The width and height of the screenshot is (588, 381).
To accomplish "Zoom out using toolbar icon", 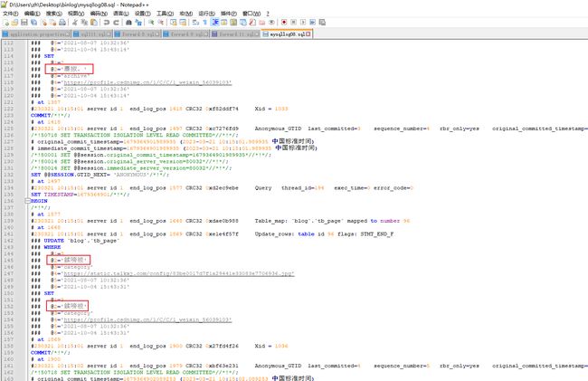I will coord(160,23).
